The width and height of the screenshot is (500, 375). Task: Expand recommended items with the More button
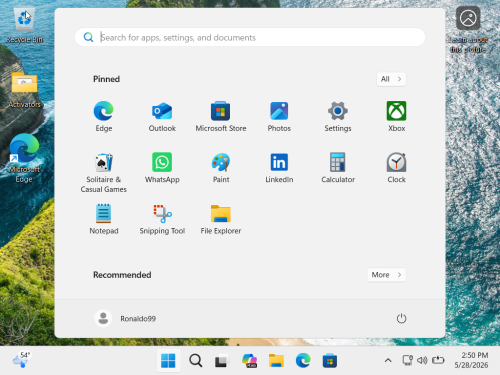pos(387,275)
